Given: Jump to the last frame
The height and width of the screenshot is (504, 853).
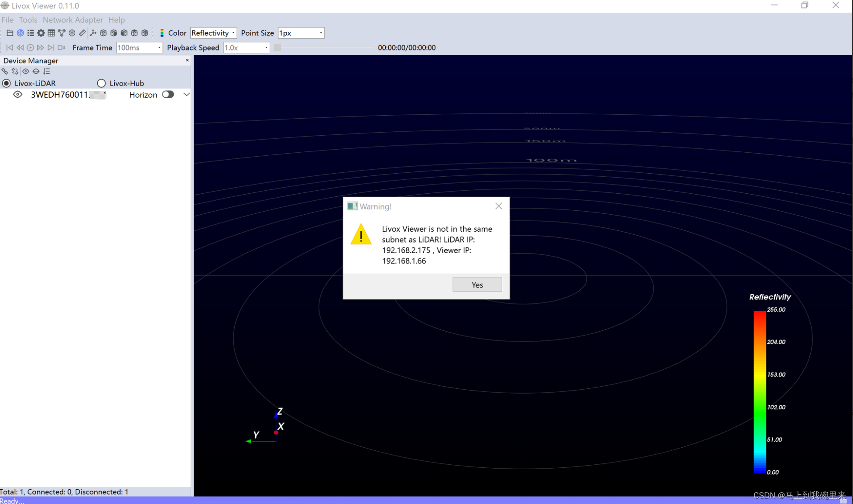Looking at the screenshot, I should [51, 48].
